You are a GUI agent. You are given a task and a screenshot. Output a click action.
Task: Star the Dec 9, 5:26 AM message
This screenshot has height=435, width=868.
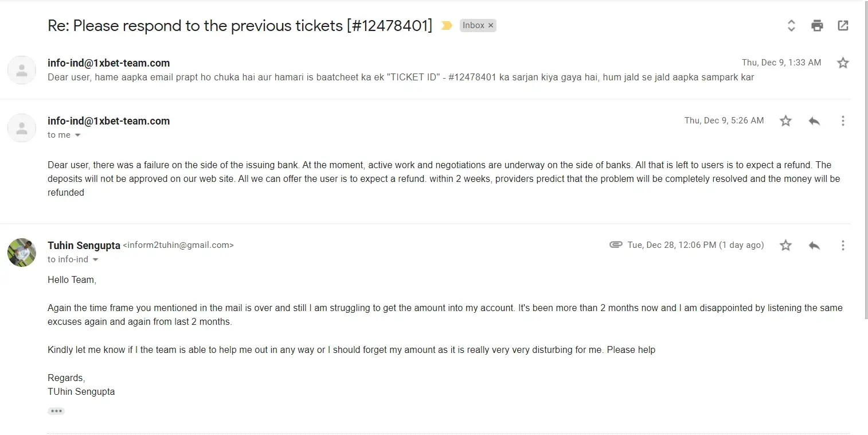click(785, 121)
